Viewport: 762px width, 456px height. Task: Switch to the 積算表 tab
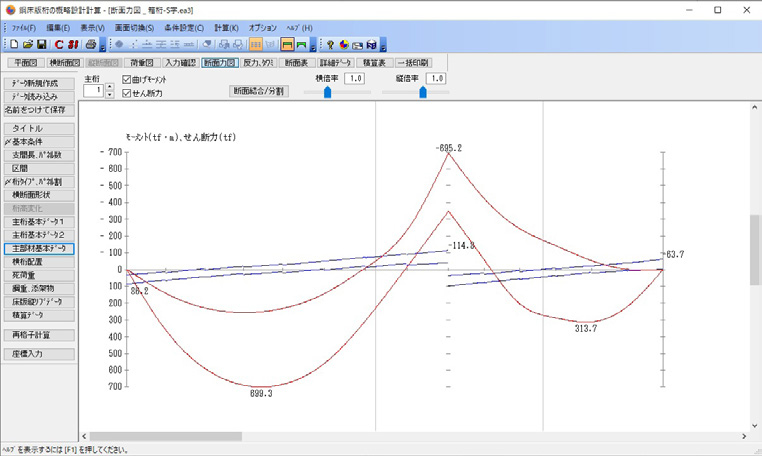coord(374,63)
